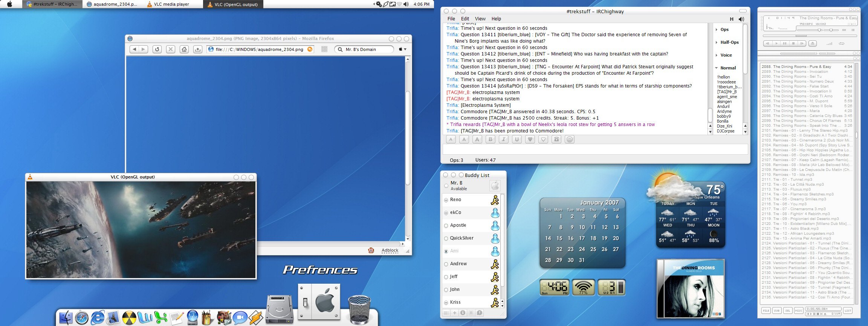Click the filled heart icon in IRC toolbar
The width and height of the screenshot is (868, 326).
(530, 139)
